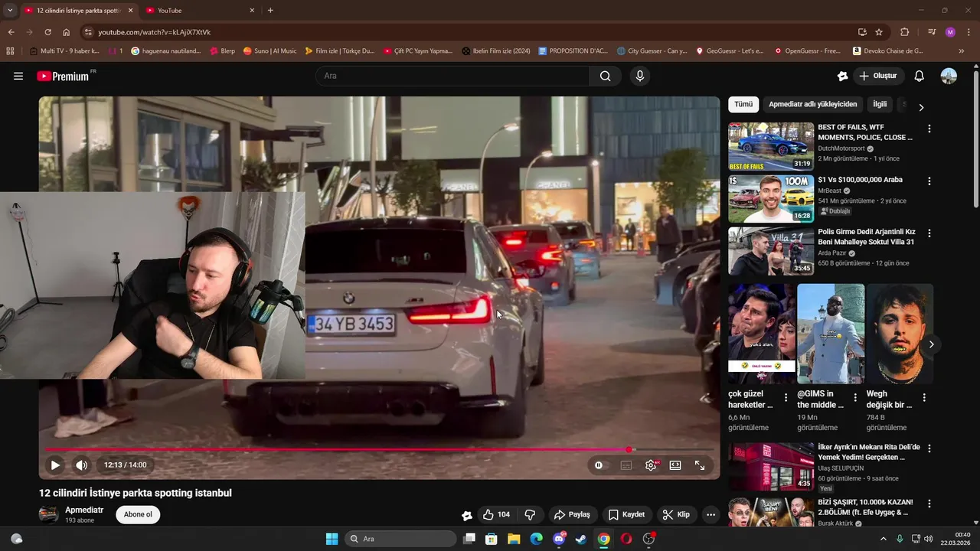This screenshot has width=980, height=551.
Task: Reload the page
Action: [47, 32]
